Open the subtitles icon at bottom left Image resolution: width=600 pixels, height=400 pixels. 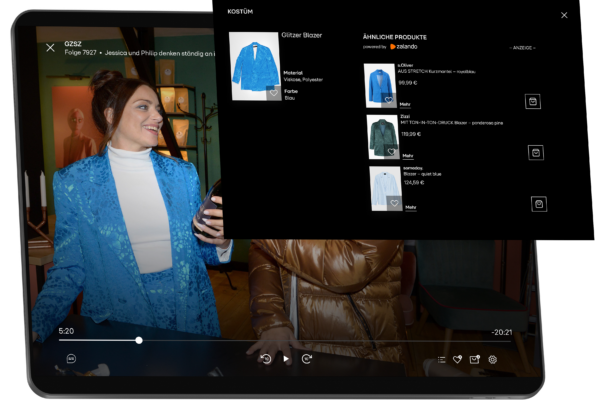click(71, 359)
